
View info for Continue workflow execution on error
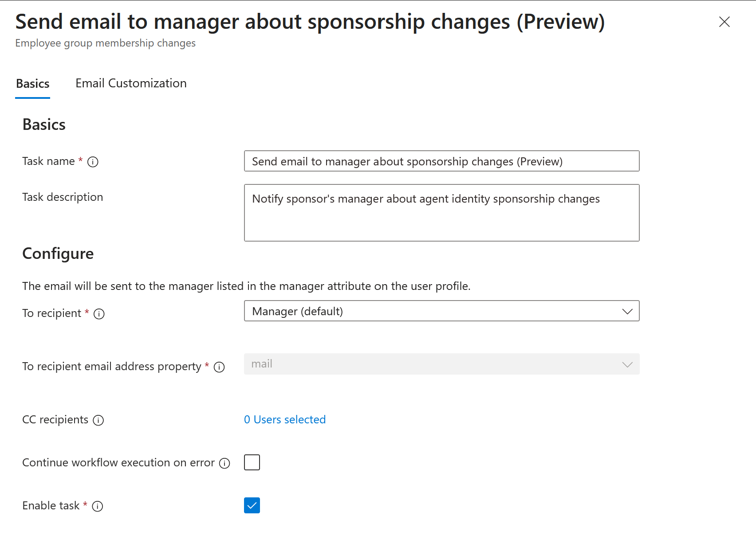(224, 463)
